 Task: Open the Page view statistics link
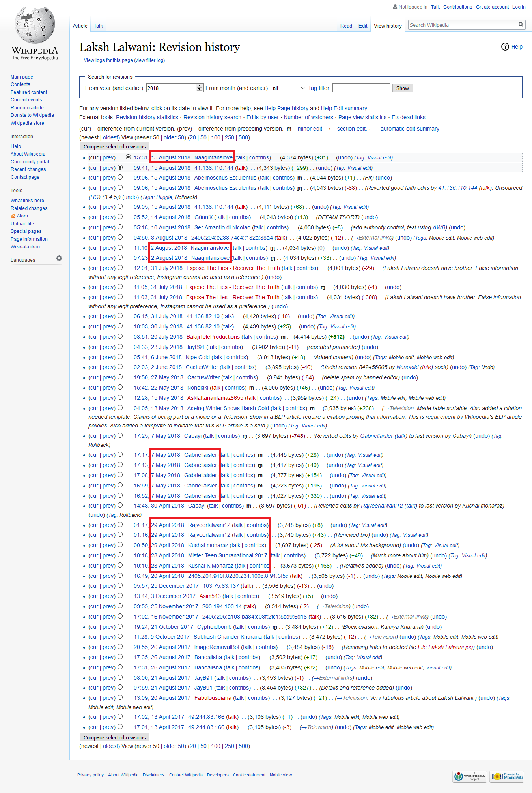362,117
